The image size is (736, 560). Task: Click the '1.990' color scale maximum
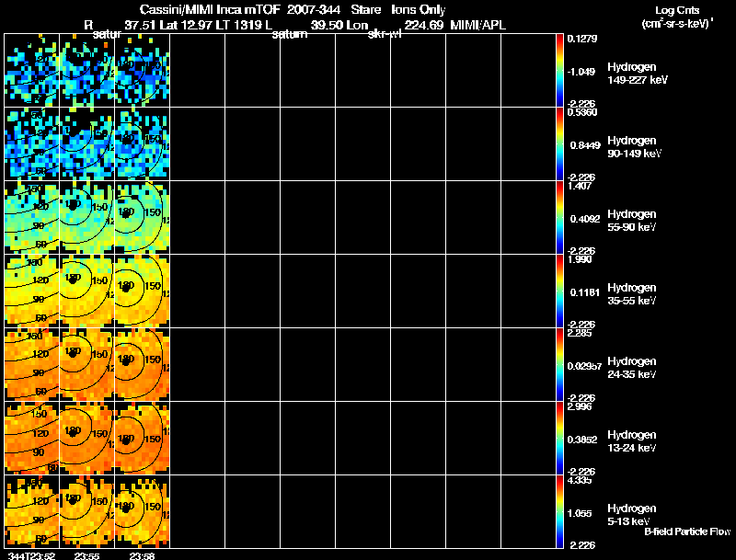[x=580, y=260]
